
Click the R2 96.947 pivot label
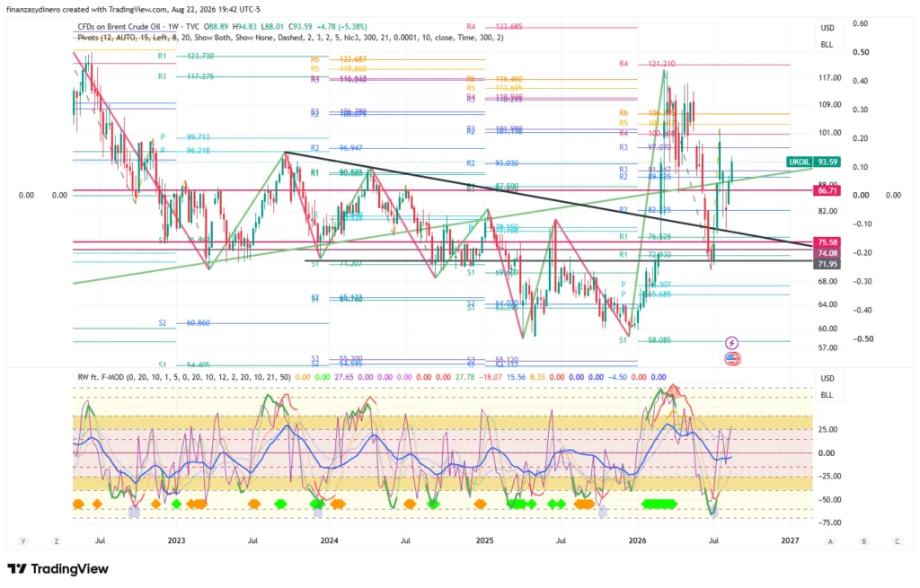click(x=336, y=148)
